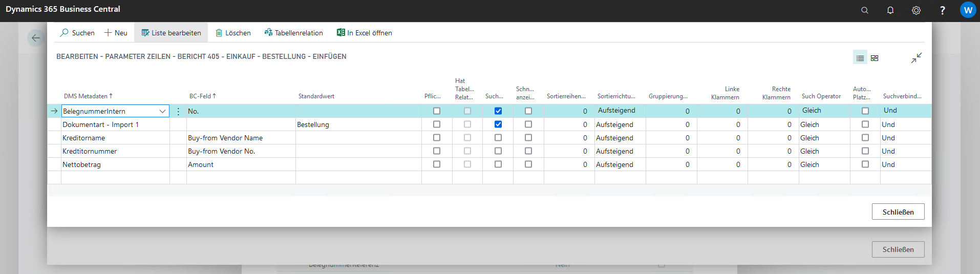Click the search magnifier in top bar

tap(865, 10)
